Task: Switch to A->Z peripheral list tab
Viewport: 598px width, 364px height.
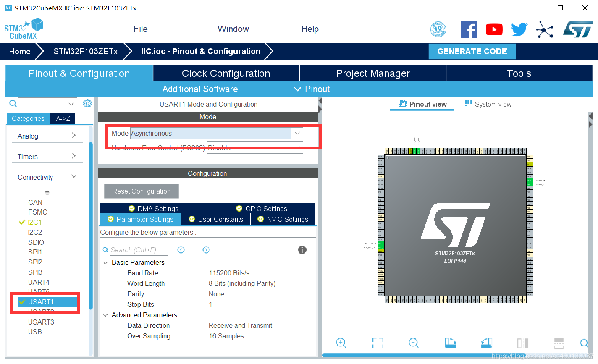Action: pos(63,118)
